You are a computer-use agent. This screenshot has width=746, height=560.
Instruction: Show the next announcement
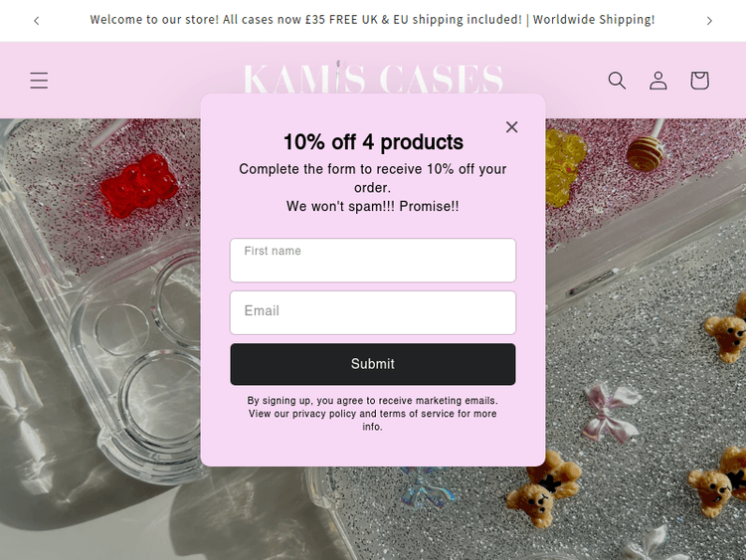coord(709,20)
